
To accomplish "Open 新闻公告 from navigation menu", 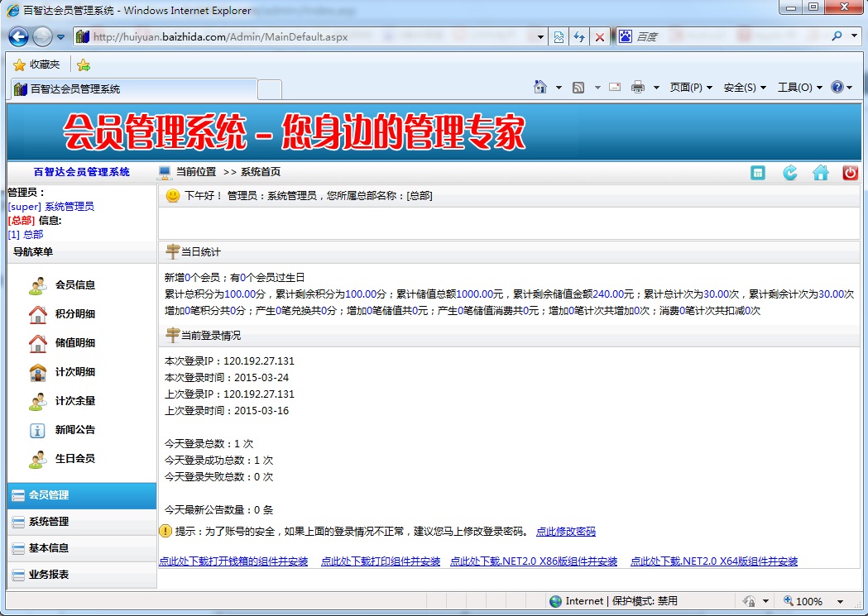I will [74, 430].
